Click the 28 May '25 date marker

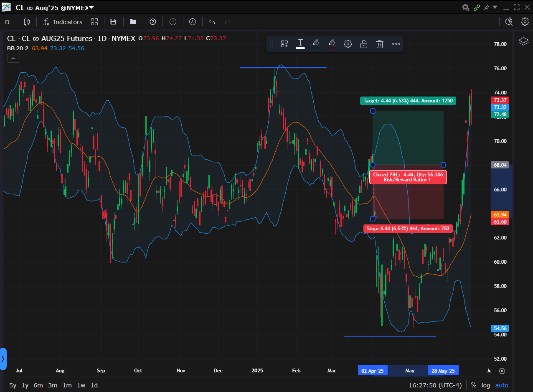443,370
